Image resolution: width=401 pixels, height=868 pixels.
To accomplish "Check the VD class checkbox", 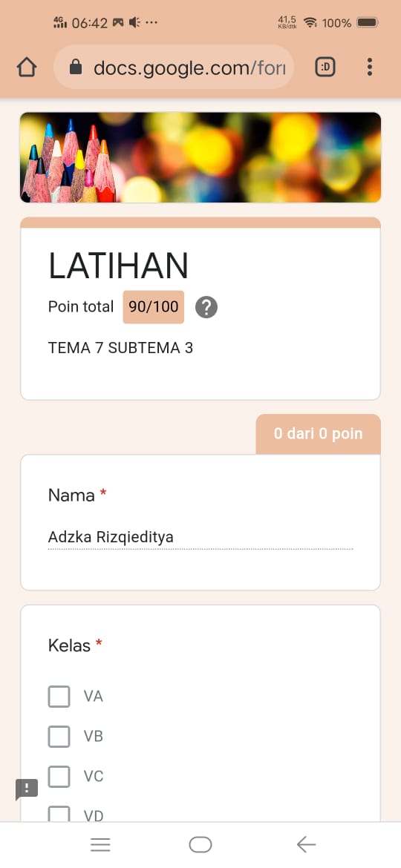I will pos(59,814).
